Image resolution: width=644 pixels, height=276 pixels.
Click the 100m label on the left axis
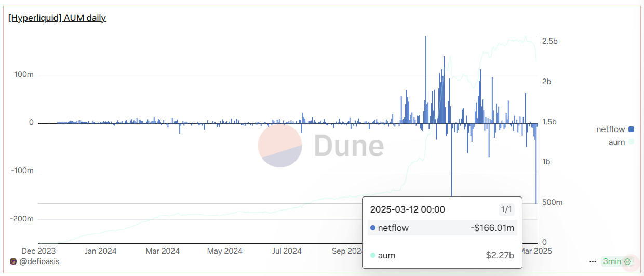pos(24,74)
